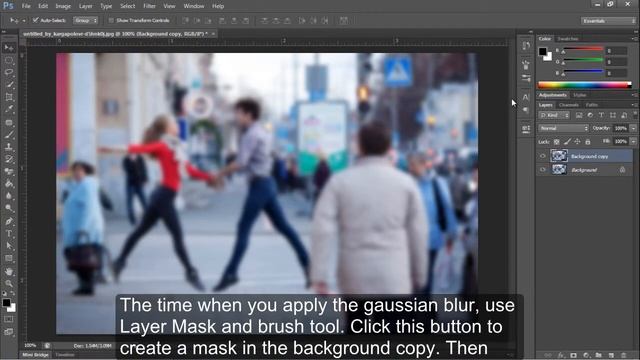Image resolution: width=640 pixels, height=360 pixels.
Task: Select the Eyedropper tool
Action: point(9,109)
